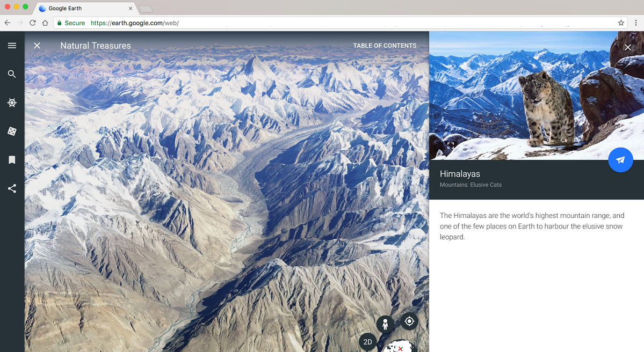Click the globe minimap thumbnail
Screen dimensions: 644x352
tap(400, 346)
